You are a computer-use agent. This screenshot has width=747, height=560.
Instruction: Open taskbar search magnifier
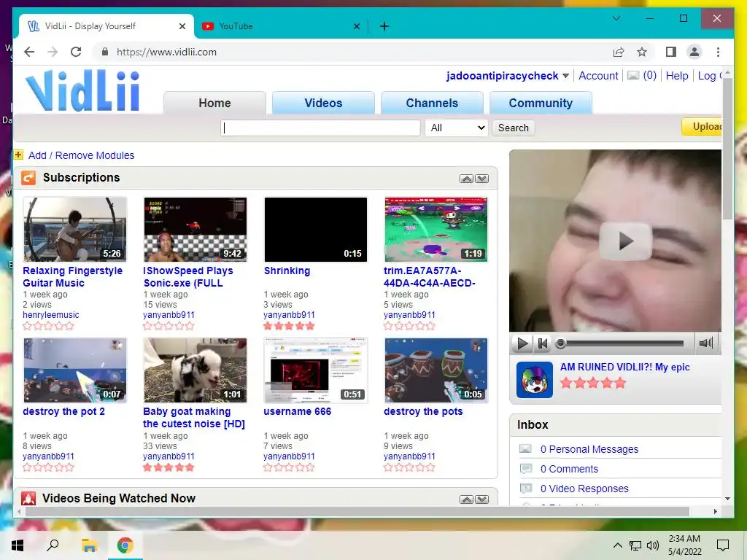tap(53, 545)
